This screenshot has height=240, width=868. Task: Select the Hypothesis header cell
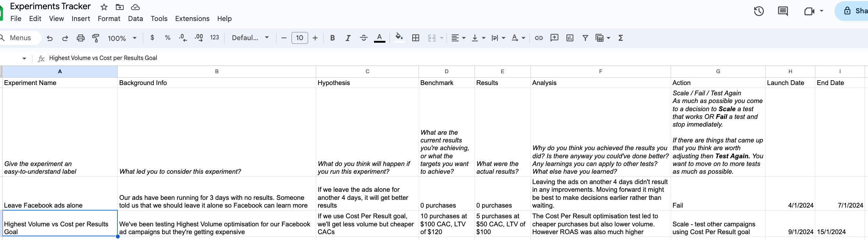pos(367,83)
